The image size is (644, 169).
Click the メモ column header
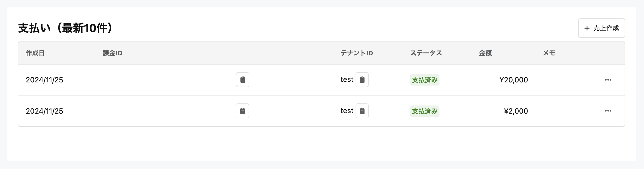click(x=549, y=53)
